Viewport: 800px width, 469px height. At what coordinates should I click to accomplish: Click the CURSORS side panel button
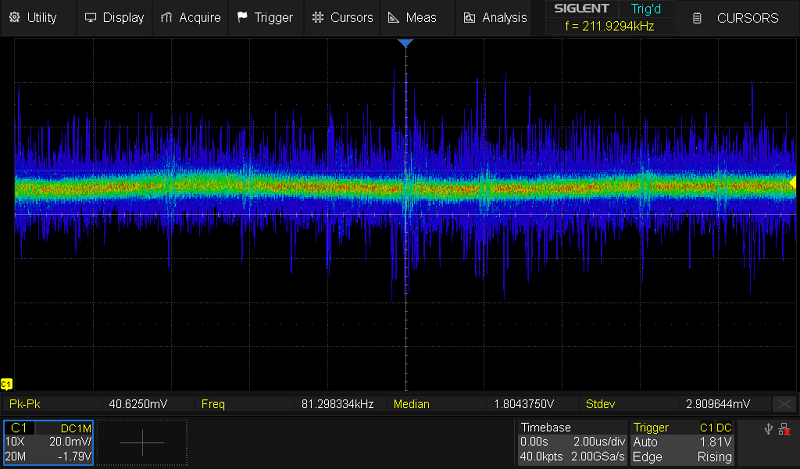pyautogui.click(x=736, y=17)
